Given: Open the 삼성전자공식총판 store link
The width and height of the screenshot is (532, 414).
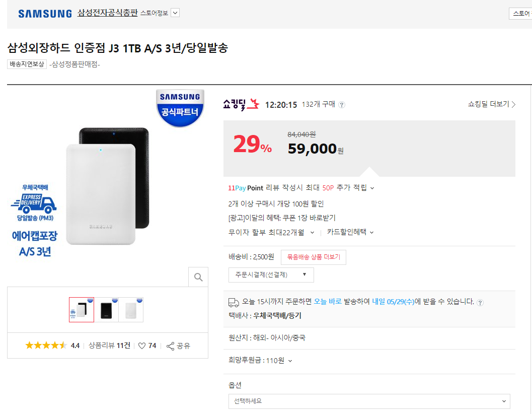Looking at the screenshot, I should click(x=107, y=13).
